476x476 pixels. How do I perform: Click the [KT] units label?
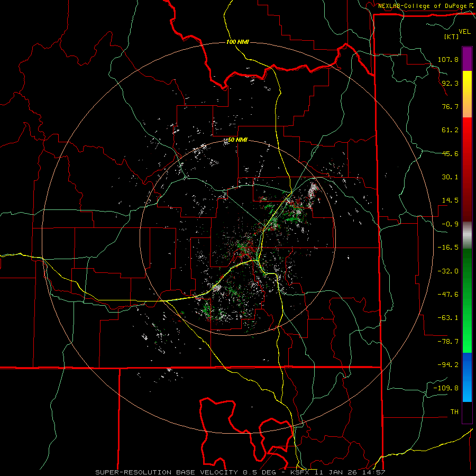pos(451,36)
